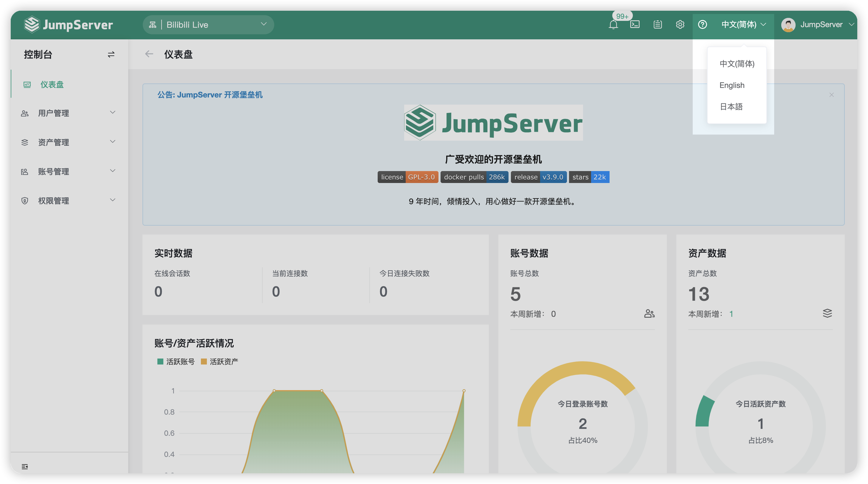This screenshot has height=484, width=868.
Task: Click the asset management layers icon
Action: point(25,142)
